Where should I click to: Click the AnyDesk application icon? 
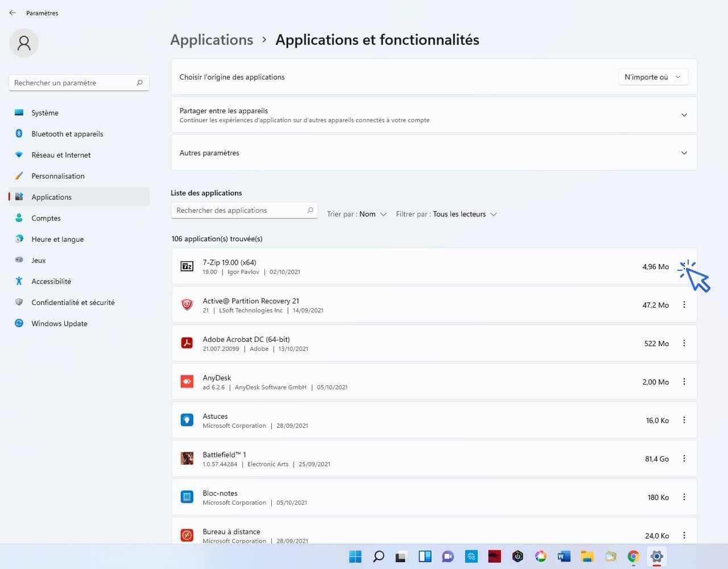pos(187,382)
